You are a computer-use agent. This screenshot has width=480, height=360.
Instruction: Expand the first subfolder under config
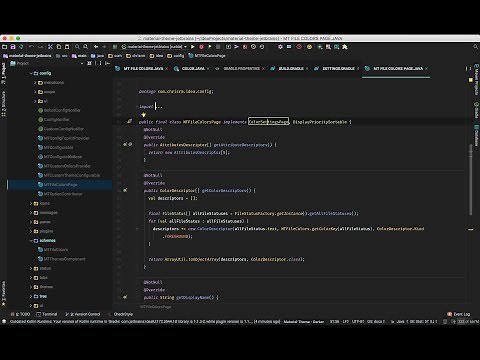click(35, 83)
